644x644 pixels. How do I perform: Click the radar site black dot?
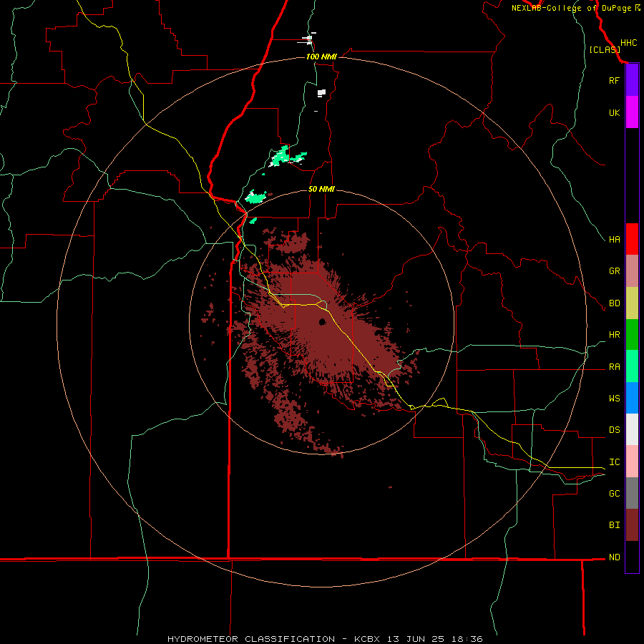pos(323,321)
